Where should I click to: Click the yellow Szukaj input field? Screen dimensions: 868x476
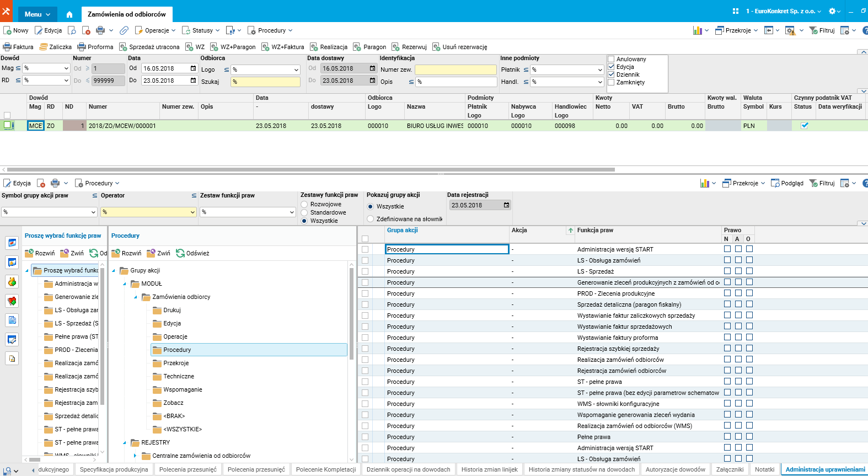point(266,82)
